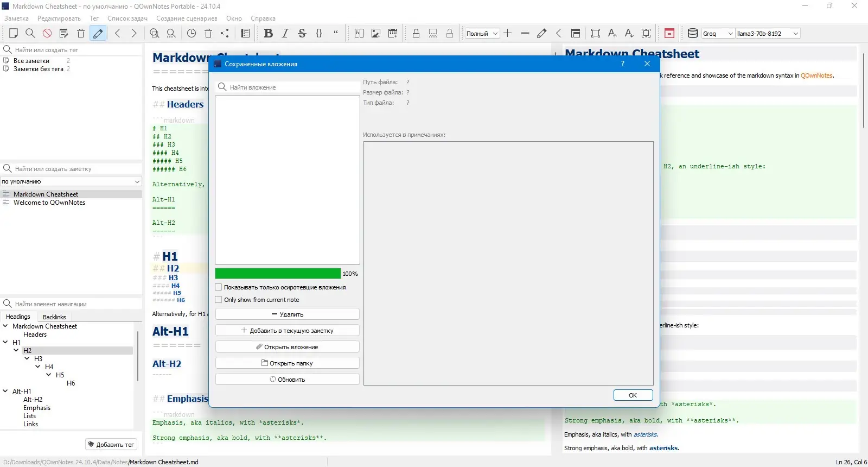Toggle the highlighted pencil edit-mode icon

pyautogui.click(x=98, y=33)
